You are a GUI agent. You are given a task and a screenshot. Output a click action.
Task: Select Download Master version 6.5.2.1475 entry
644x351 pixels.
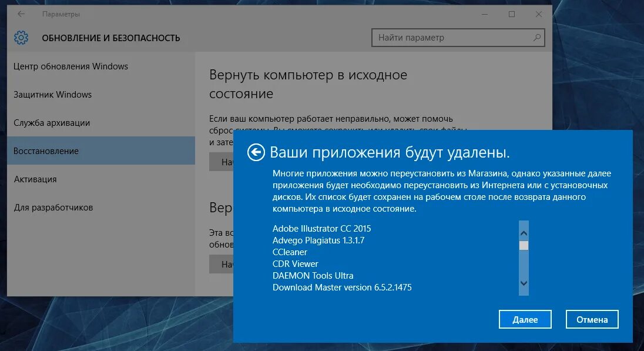tap(342, 288)
